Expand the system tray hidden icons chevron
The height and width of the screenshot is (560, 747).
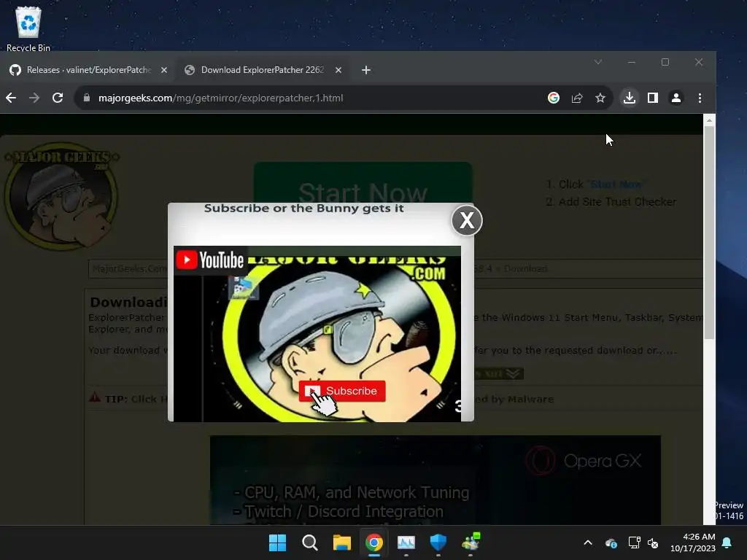tap(588, 542)
